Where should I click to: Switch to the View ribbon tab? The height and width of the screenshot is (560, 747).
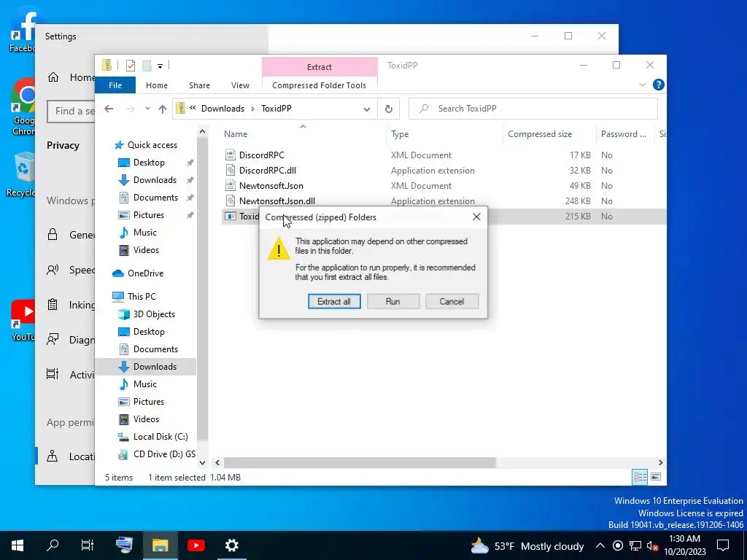tap(240, 85)
